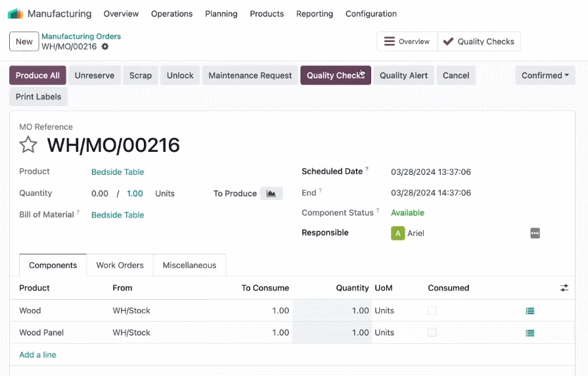Open column settings adjust icon in table header

tap(564, 288)
